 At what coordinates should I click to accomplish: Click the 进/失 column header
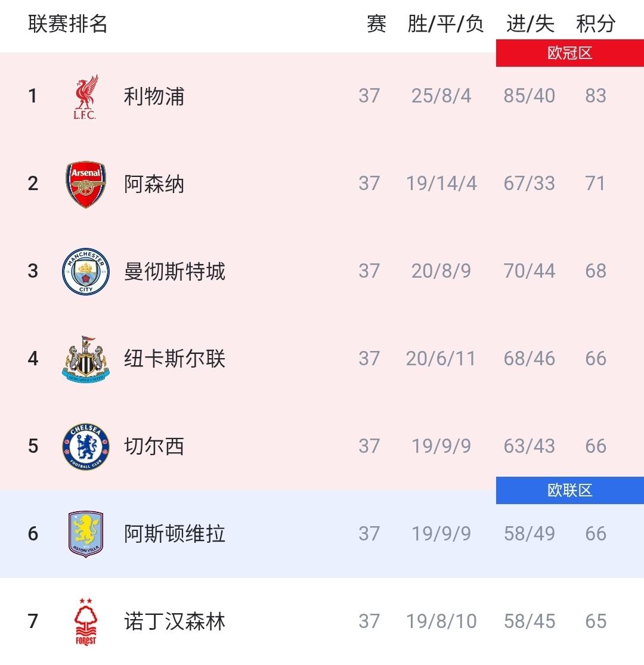tap(530, 24)
